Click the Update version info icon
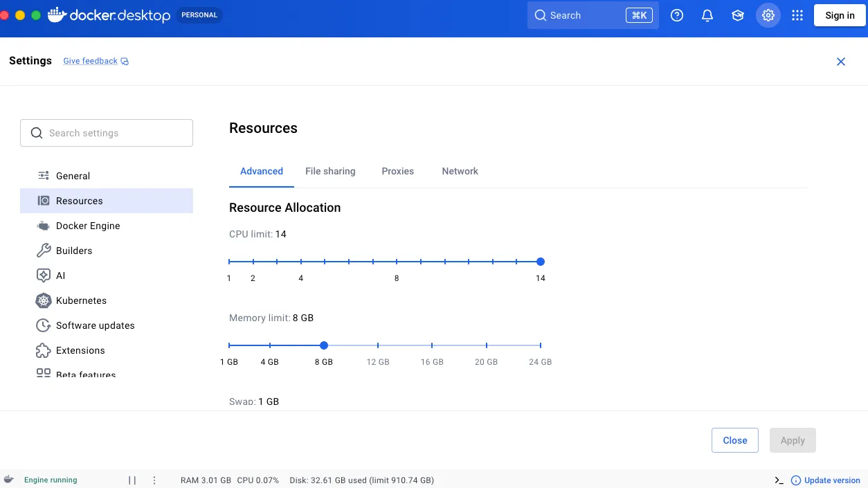The height and width of the screenshot is (488, 868). click(x=796, y=480)
